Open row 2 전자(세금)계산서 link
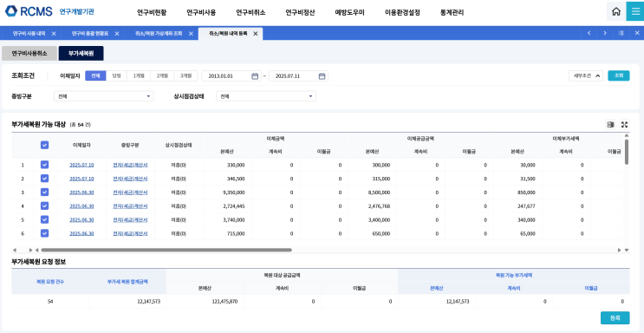This screenshot has width=644, height=333. tap(130, 179)
